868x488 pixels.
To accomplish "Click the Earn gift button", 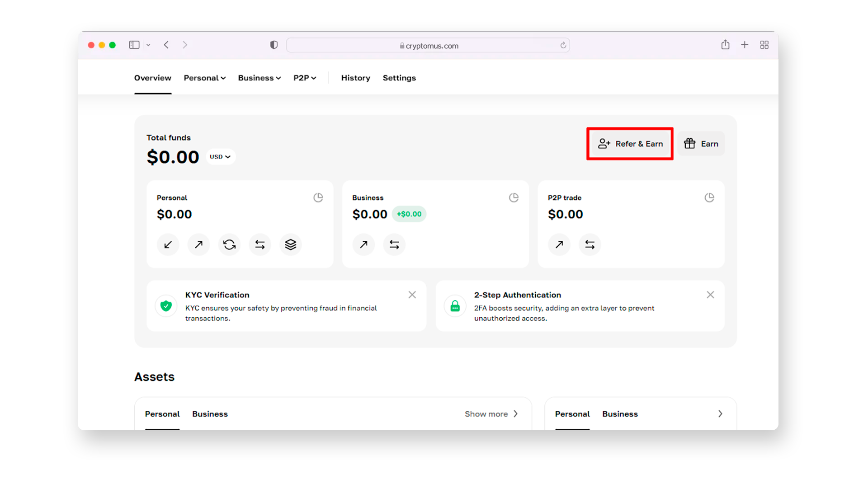I will [x=701, y=144].
